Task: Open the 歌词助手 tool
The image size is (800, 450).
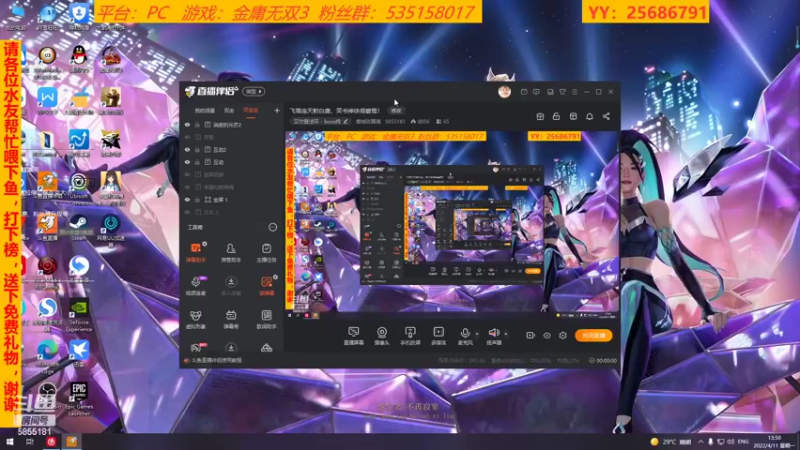Action: [266, 319]
